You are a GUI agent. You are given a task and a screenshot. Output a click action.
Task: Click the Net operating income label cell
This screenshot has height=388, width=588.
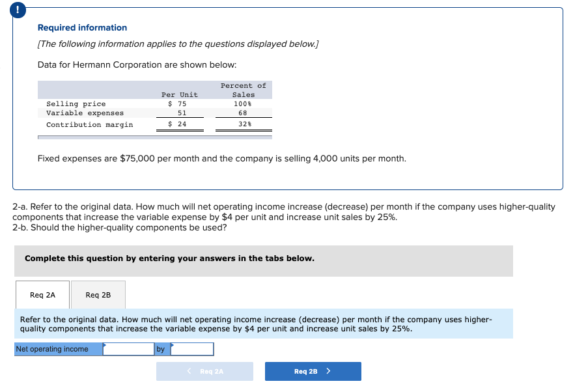(58, 349)
